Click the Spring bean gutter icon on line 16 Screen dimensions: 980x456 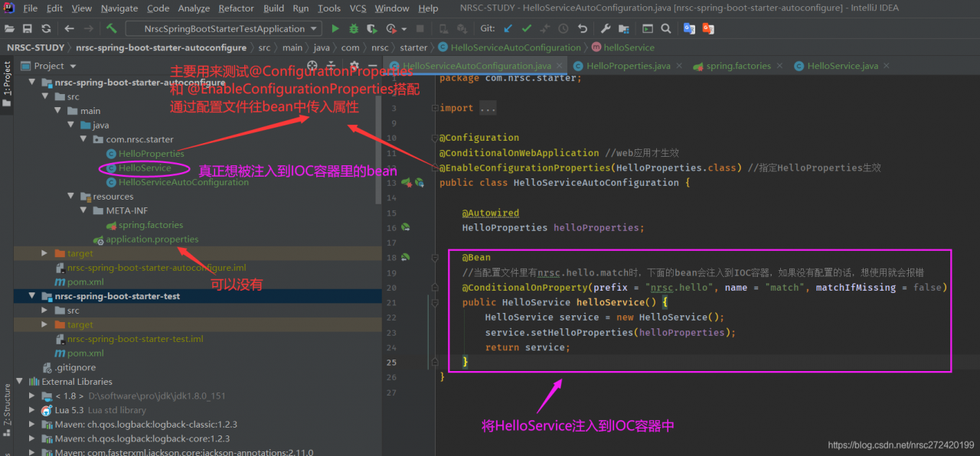tap(406, 227)
